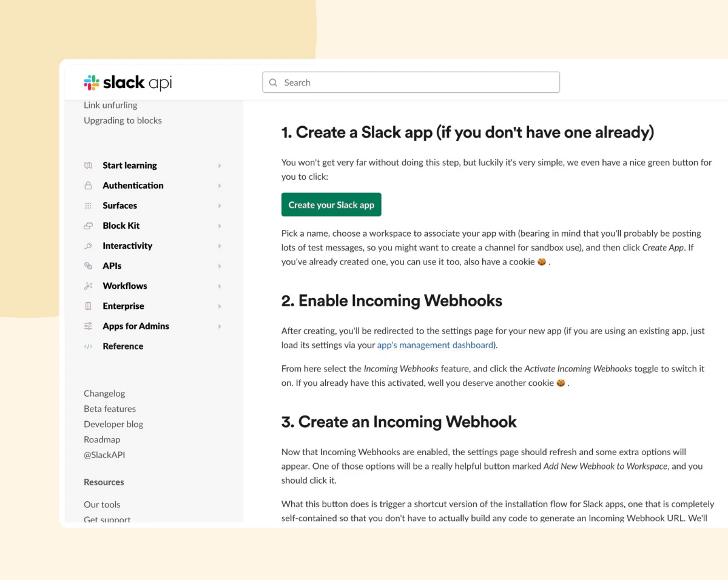Click the APIs icon in the sidebar
The image size is (728, 580).
coord(88,265)
